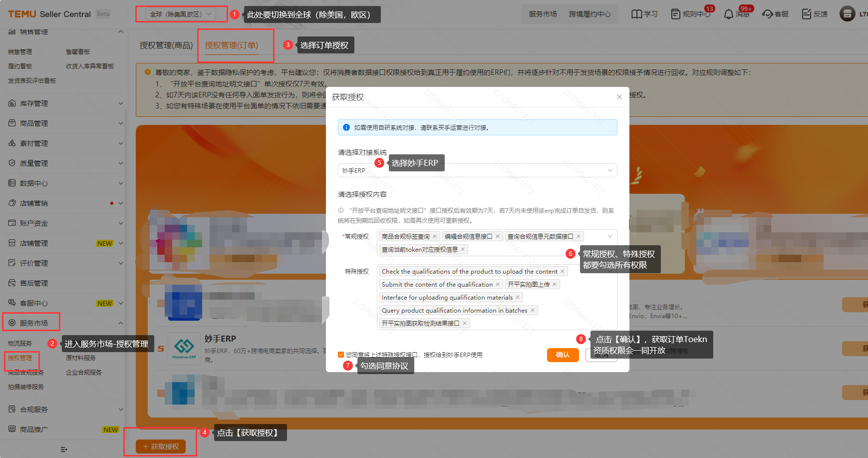Viewport: 868px width, 458px height.
Task: Expand the 合规服务 chevron
Action: [x=120, y=410]
